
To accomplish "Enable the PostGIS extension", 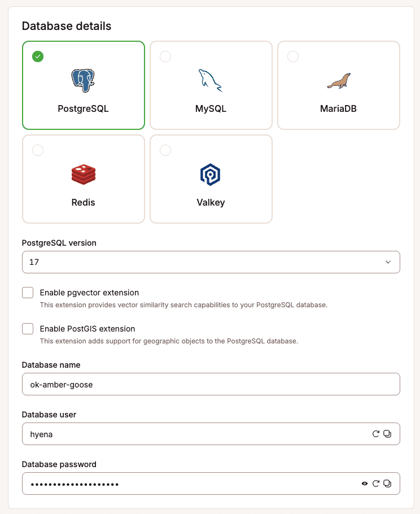I will point(28,329).
